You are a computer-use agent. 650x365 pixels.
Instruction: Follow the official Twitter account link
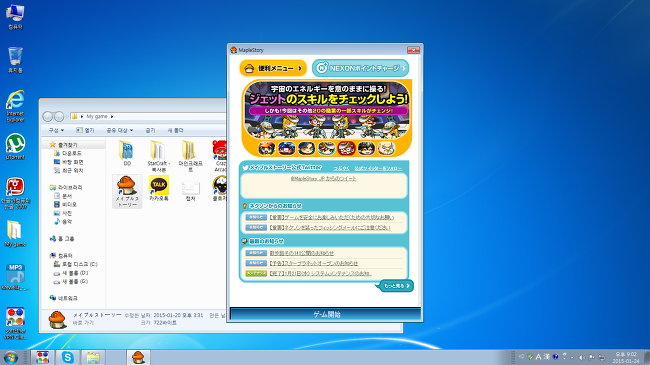pyautogui.click(x=378, y=168)
